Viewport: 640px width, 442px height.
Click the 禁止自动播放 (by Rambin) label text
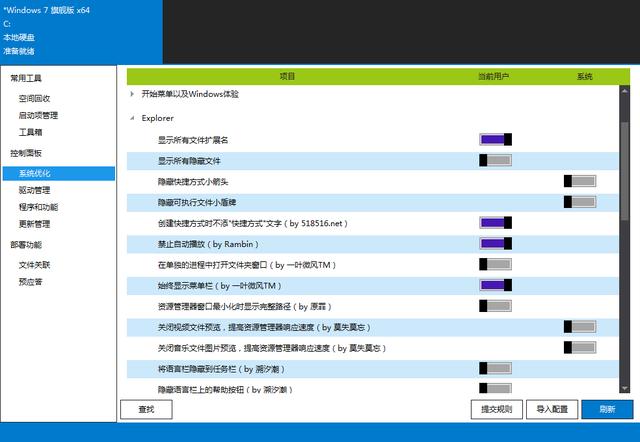click(x=208, y=244)
